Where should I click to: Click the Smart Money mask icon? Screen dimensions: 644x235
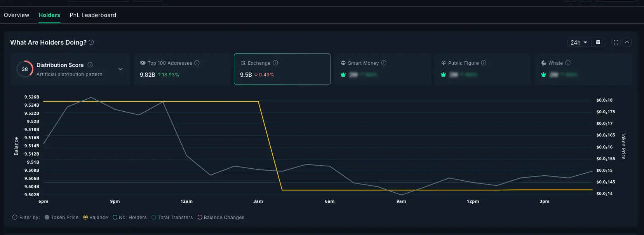pos(343,63)
